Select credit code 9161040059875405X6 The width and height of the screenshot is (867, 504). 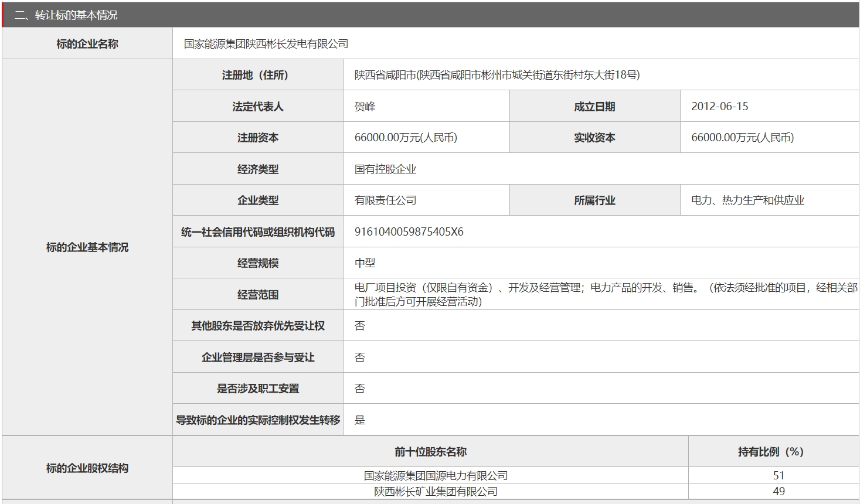pyautogui.click(x=409, y=231)
